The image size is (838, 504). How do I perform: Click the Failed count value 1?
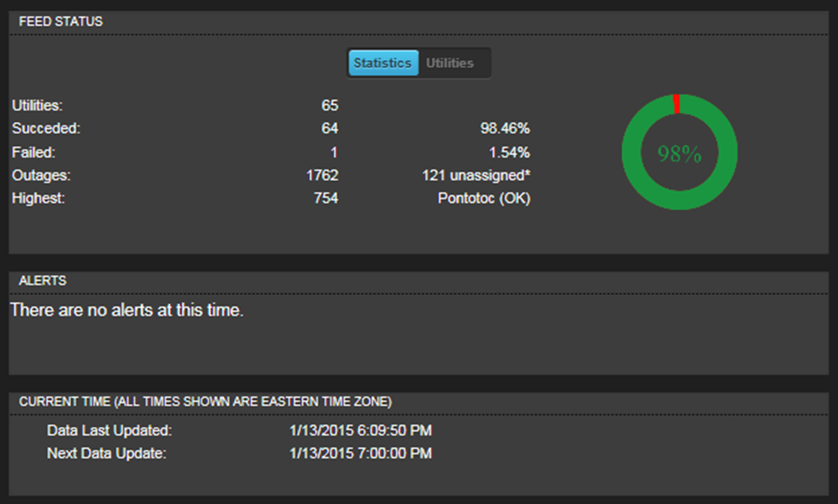[x=334, y=152]
